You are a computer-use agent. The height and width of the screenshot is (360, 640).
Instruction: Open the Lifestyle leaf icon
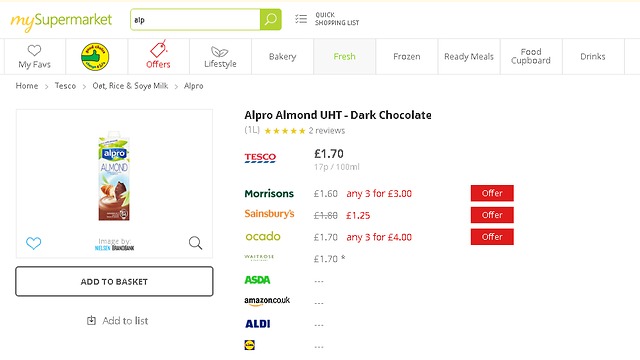[x=220, y=51]
